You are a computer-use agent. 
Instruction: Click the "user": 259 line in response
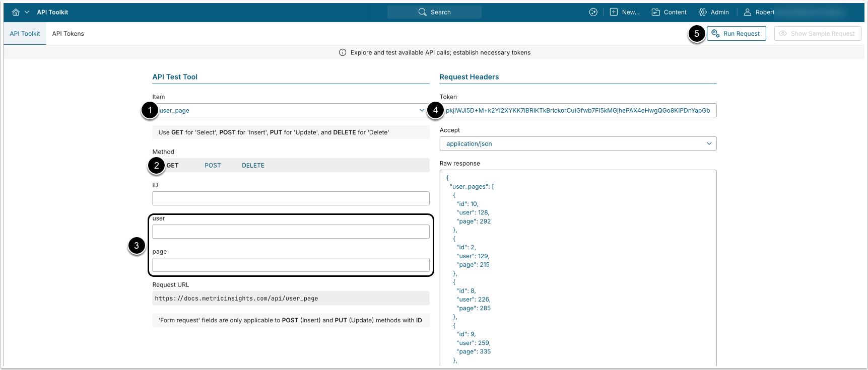tap(473, 343)
